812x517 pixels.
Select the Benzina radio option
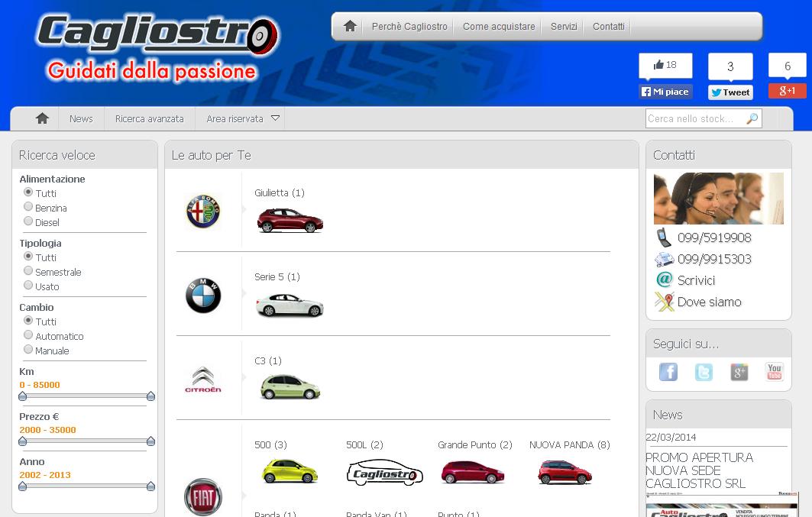coord(28,206)
